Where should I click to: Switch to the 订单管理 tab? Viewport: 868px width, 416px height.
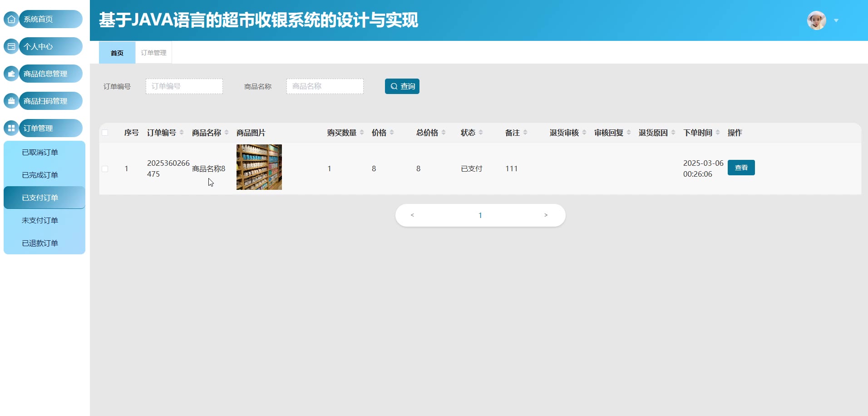click(x=153, y=53)
